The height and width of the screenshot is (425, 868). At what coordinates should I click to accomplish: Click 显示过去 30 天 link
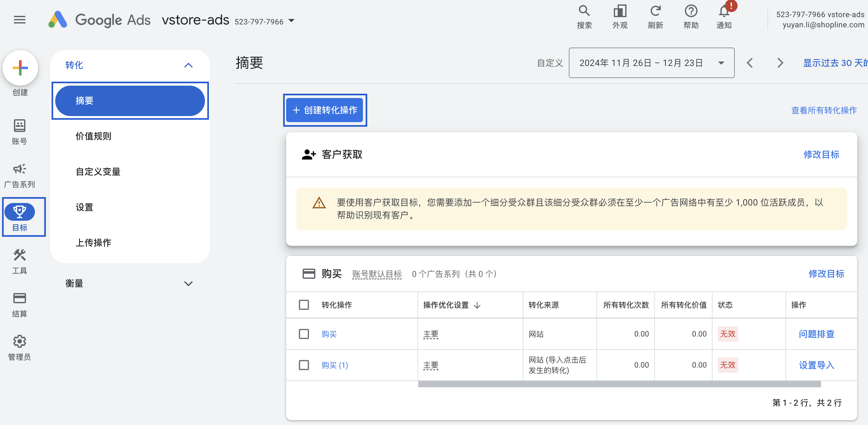tap(835, 63)
